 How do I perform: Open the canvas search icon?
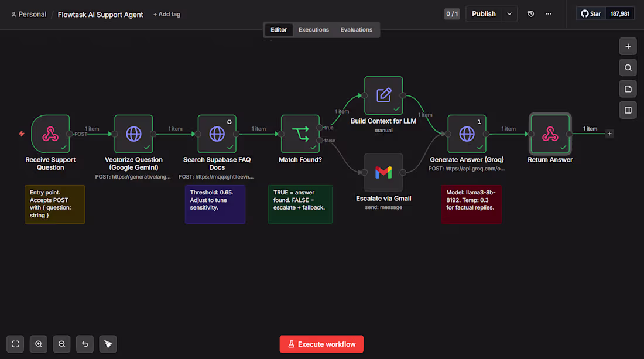click(628, 68)
